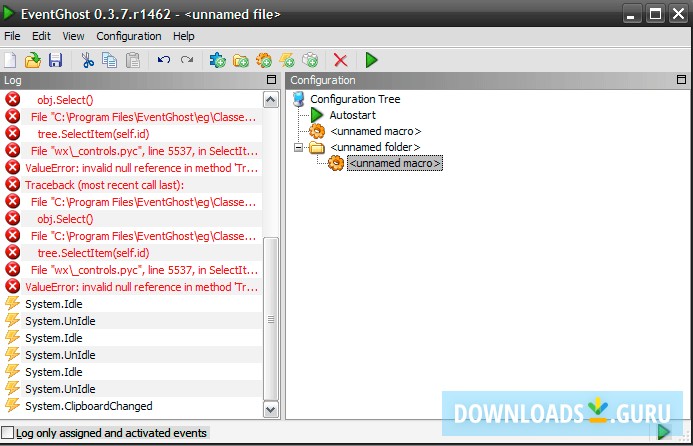This screenshot has height=446, width=693.
Task: Click the Add Plugin toolbar icon
Action: tap(217, 60)
